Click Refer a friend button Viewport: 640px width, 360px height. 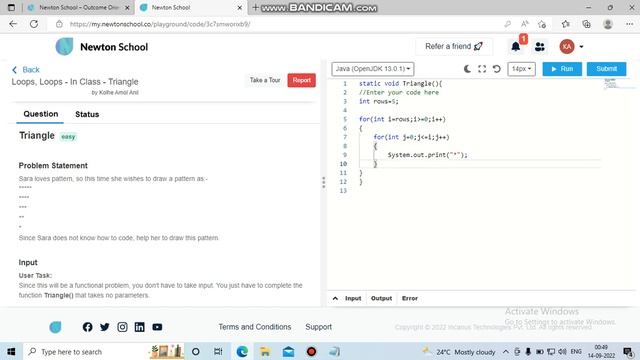454,47
